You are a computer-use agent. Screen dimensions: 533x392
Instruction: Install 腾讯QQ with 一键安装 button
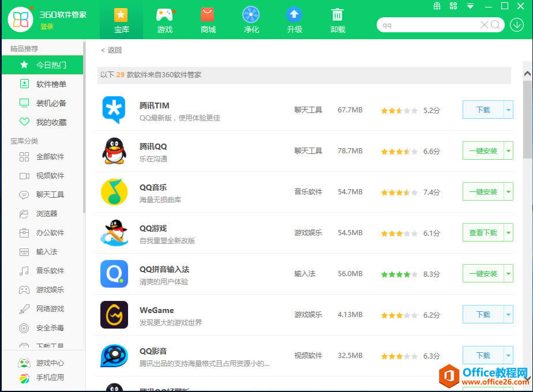(483, 150)
